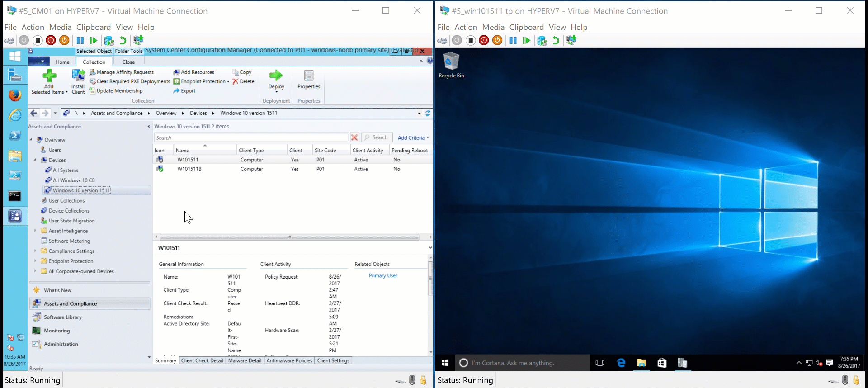Pause the win101511 virtual machine
Screen dimensions: 868x388
point(513,40)
